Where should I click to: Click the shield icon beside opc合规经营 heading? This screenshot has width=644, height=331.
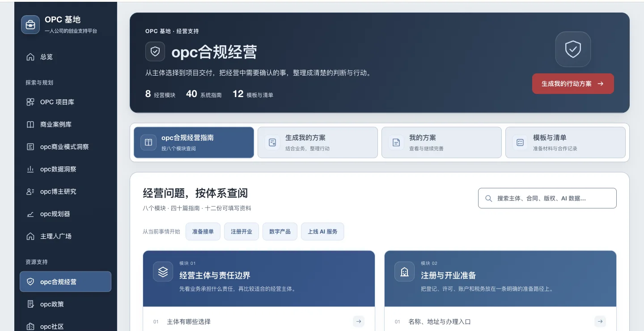click(x=155, y=51)
